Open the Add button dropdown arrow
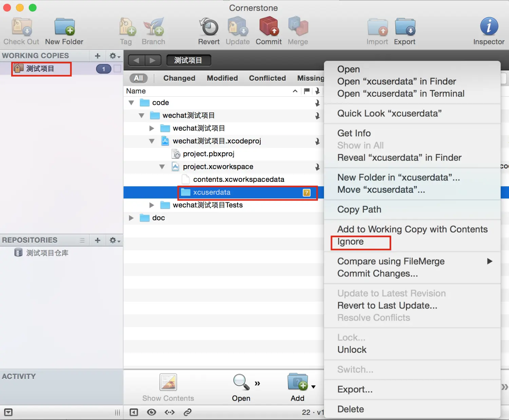 point(313,387)
